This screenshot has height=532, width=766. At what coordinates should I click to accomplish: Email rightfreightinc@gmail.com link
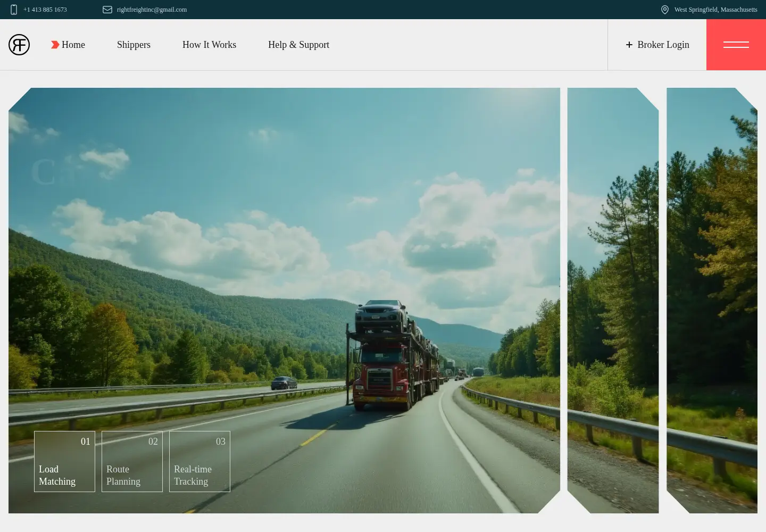coord(152,10)
